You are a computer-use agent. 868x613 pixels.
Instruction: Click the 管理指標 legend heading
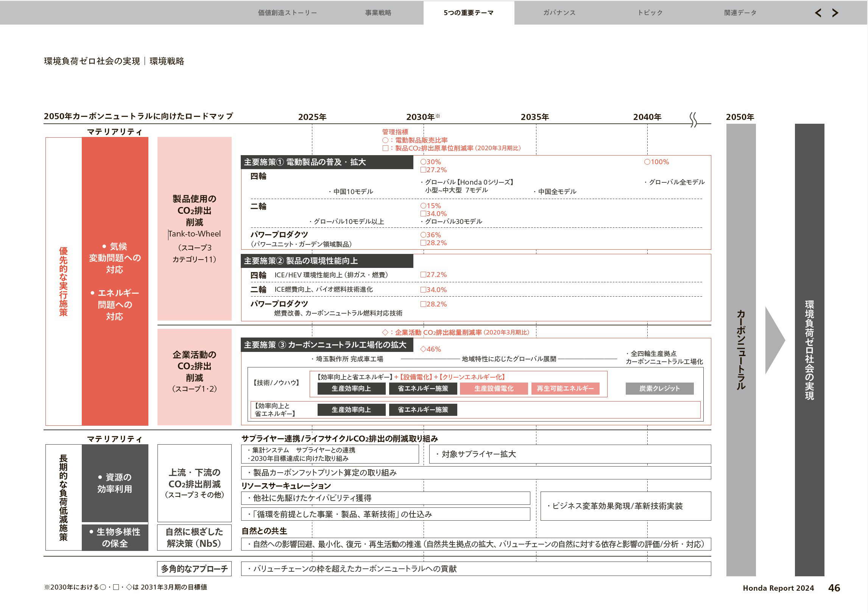pyautogui.click(x=395, y=132)
